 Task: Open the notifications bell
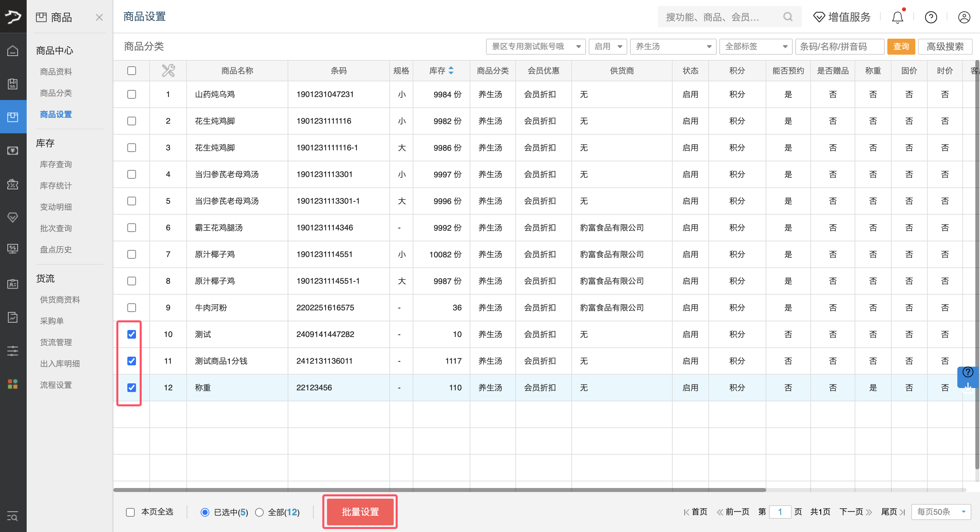coord(897,17)
